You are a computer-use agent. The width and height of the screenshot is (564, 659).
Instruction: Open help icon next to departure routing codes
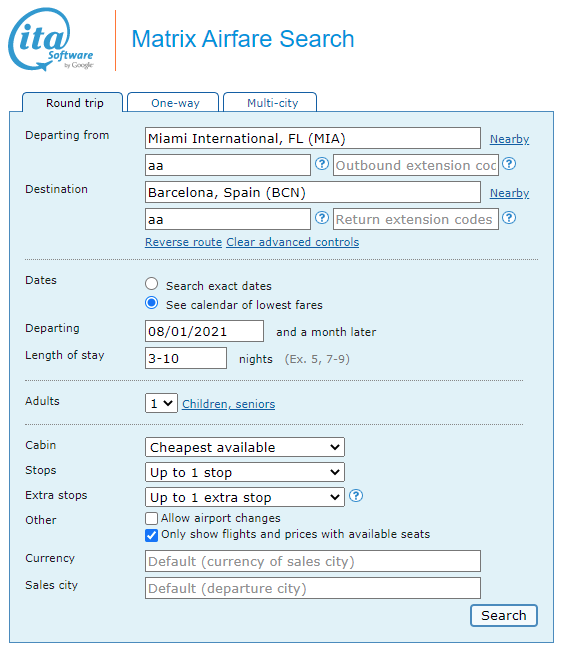tap(322, 164)
